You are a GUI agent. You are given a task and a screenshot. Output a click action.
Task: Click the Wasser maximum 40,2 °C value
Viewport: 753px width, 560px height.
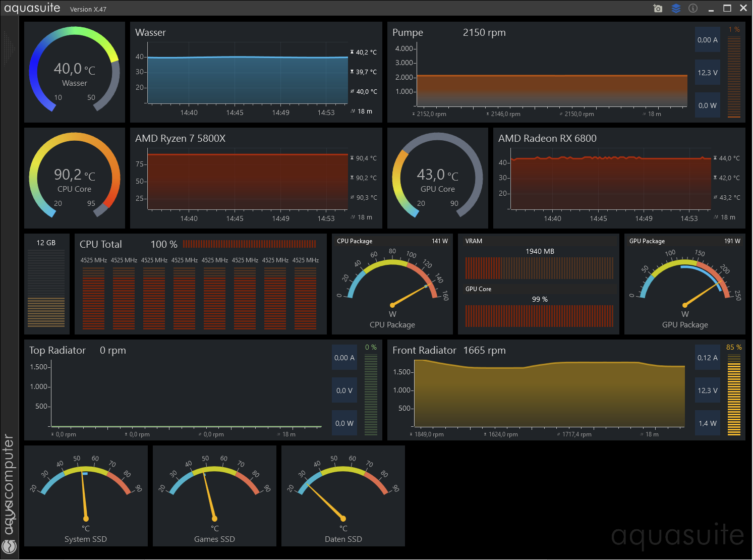pyautogui.click(x=366, y=52)
